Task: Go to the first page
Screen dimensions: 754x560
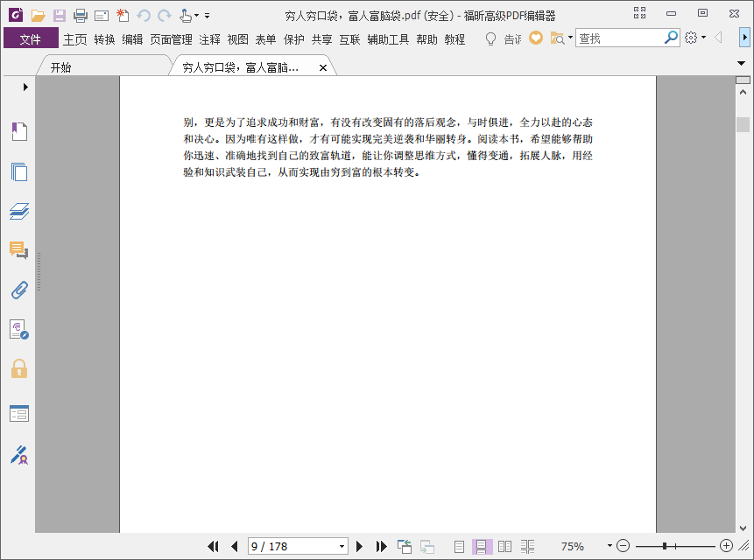Action: (213, 547)
